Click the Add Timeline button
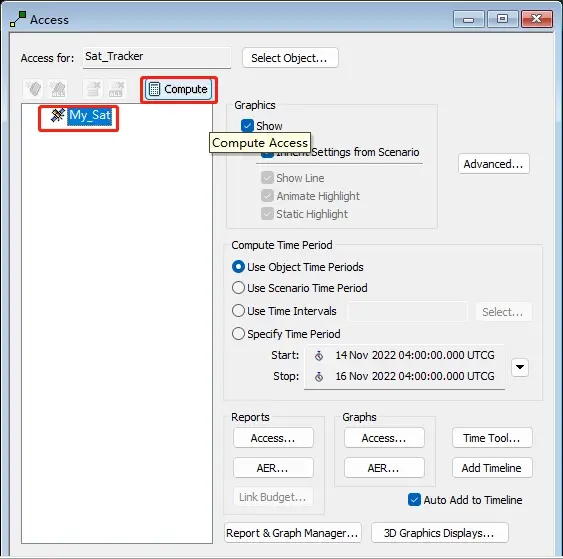Viewport: 563px width, 559px height. (x=492, y=468)
